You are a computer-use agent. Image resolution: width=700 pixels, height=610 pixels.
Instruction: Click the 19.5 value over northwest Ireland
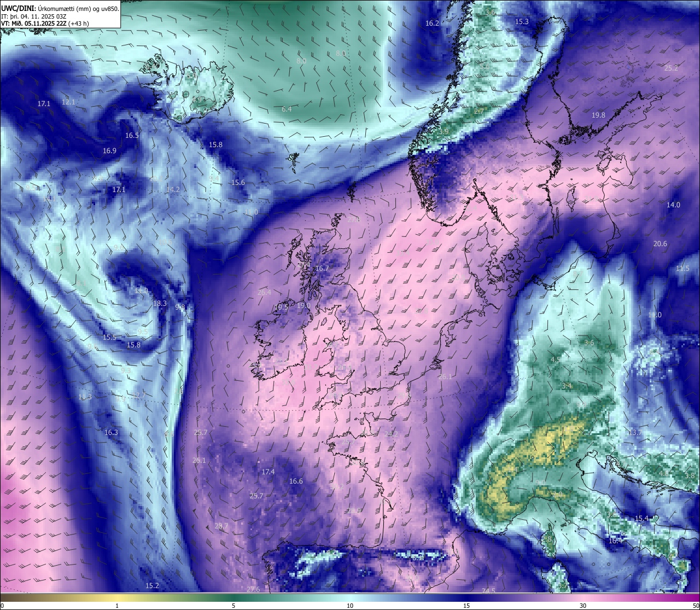point(281,307)
